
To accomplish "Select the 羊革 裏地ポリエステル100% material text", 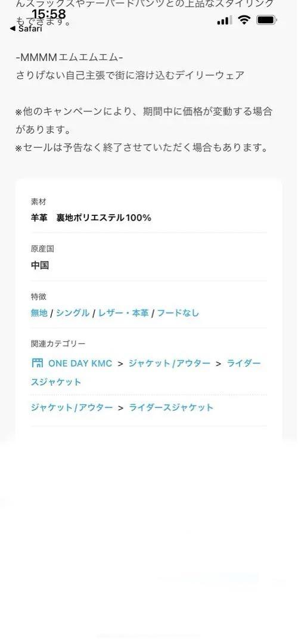I will coord(91,217).
